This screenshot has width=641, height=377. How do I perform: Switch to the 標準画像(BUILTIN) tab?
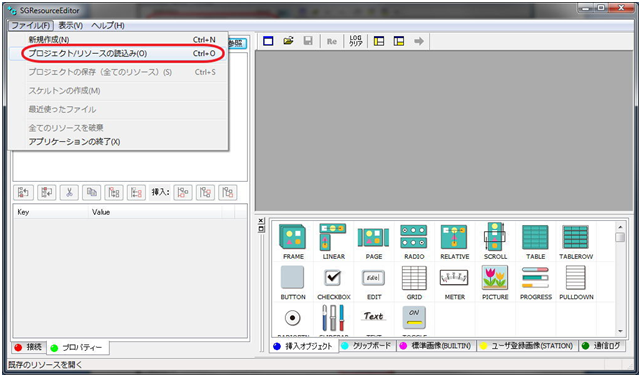tap(436, 346)
